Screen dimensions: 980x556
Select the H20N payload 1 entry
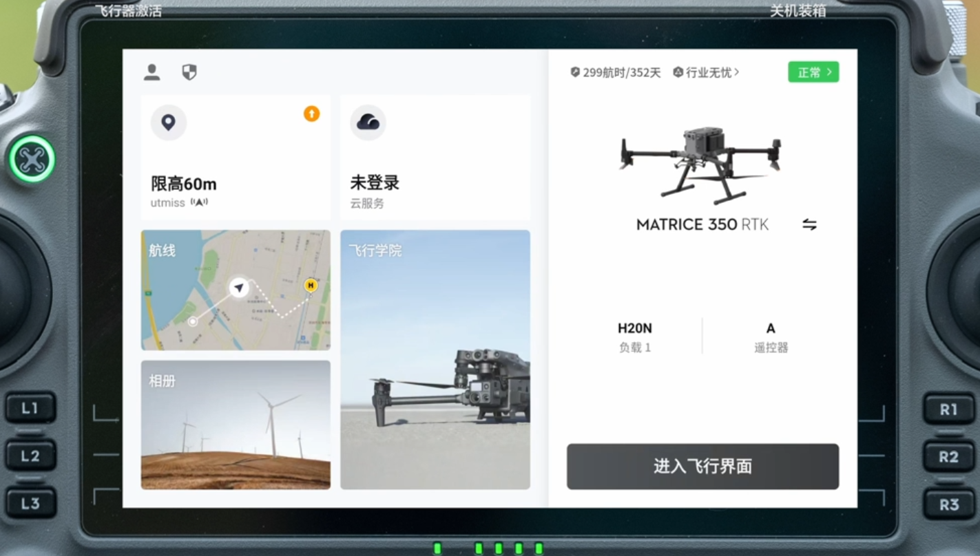click(x=634, y=336)
